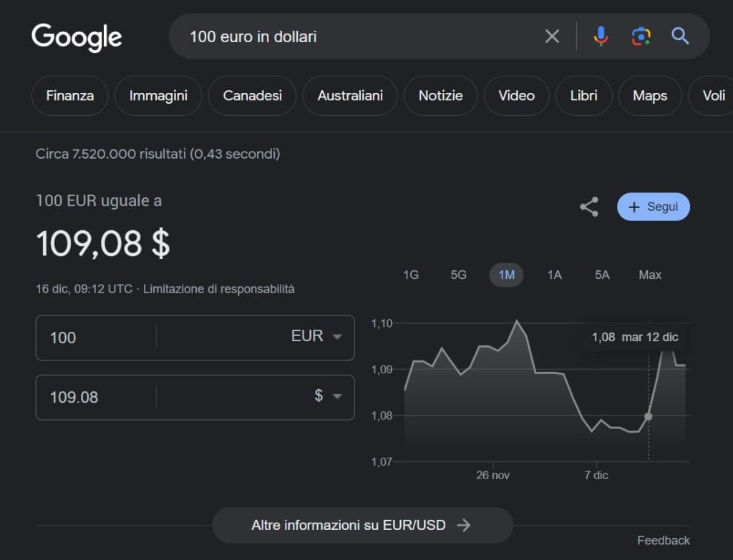Open Google Lens image search
The width and height of the screenshot is (733, 560).
641,36
